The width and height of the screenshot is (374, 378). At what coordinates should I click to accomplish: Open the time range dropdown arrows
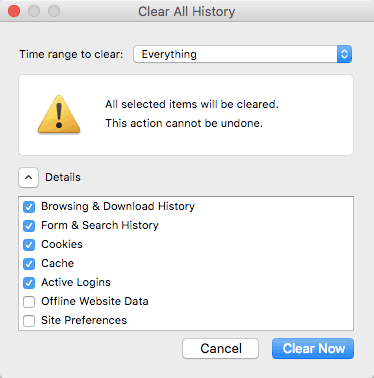[x=344, y=54]
